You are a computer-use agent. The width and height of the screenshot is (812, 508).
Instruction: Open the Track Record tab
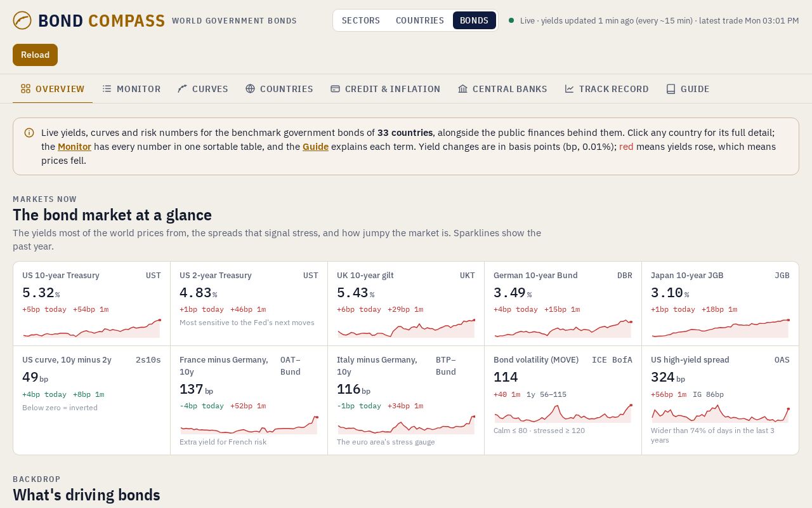[606, 89]
